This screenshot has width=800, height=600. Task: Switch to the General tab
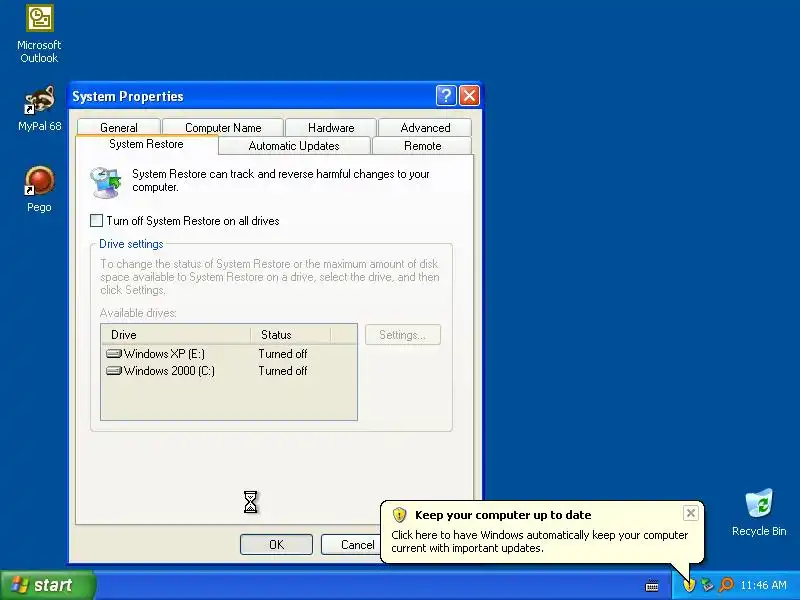click(x=119, y=128)
